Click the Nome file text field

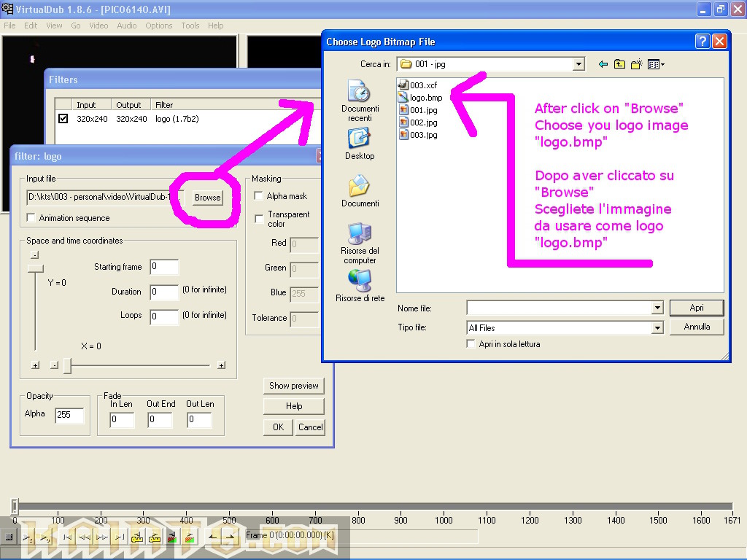point(560,308)
